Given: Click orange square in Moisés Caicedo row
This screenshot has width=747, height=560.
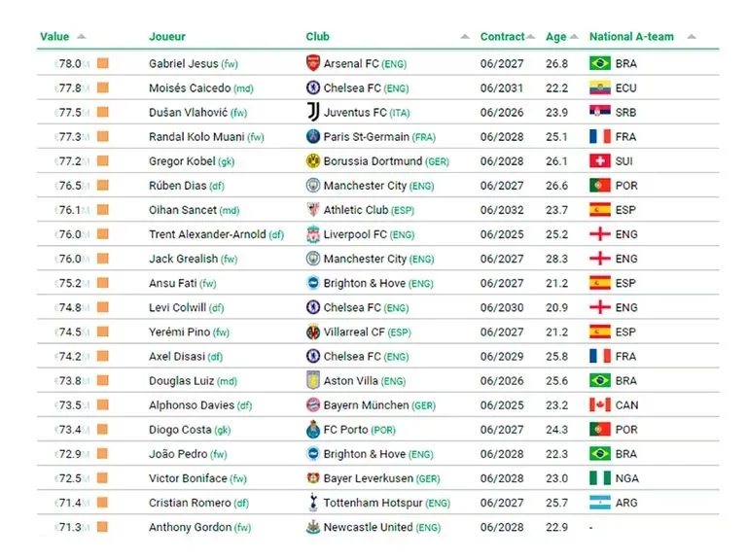Looking at the screenshot, I should point(102,88).
